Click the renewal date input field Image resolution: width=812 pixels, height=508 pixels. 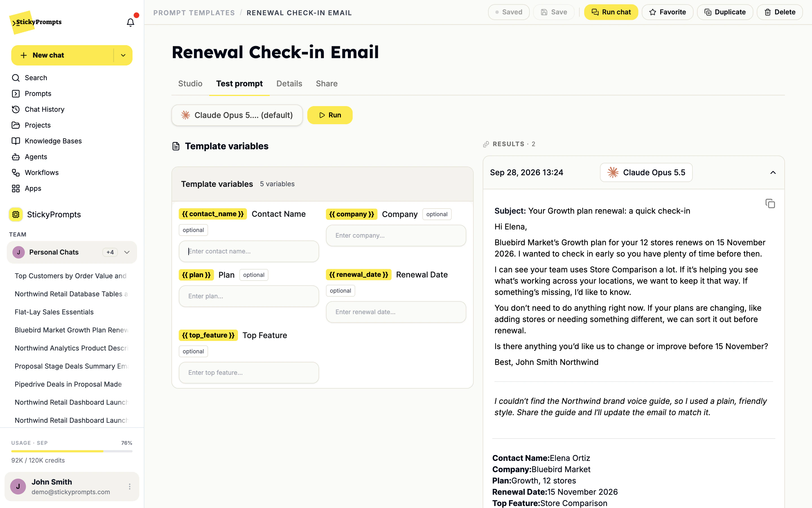396,312
